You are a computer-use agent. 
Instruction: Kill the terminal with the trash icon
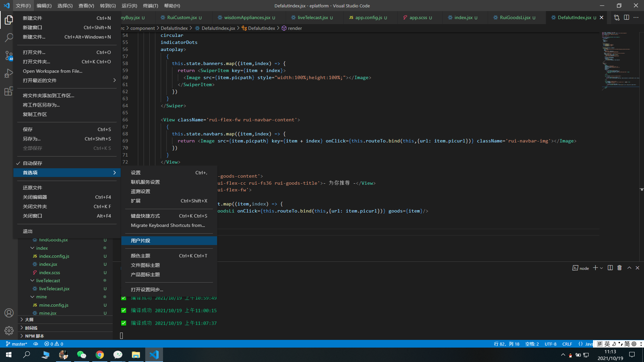tap(620, 267)
